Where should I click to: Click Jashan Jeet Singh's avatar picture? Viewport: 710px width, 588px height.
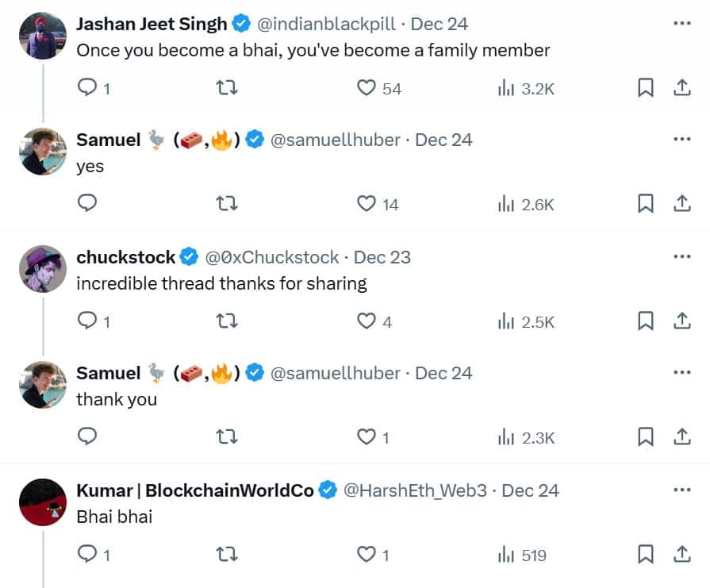click(42, 35)
